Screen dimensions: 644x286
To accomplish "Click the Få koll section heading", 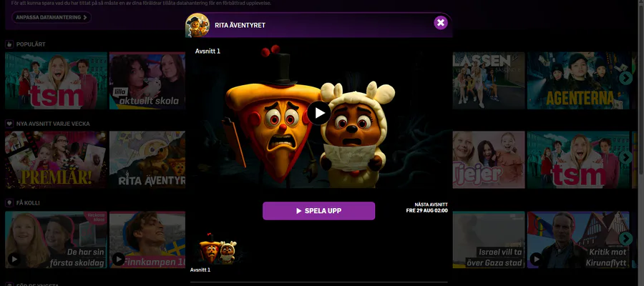I will 28,203.
